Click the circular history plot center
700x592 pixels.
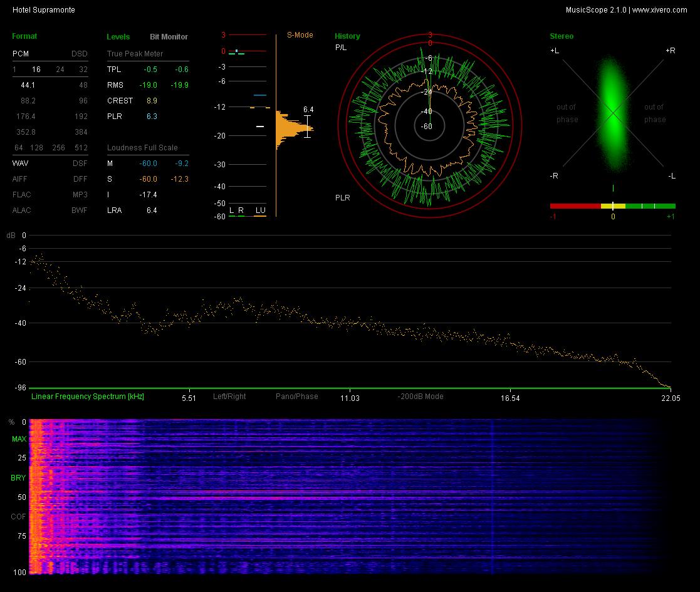click(429, 127)
